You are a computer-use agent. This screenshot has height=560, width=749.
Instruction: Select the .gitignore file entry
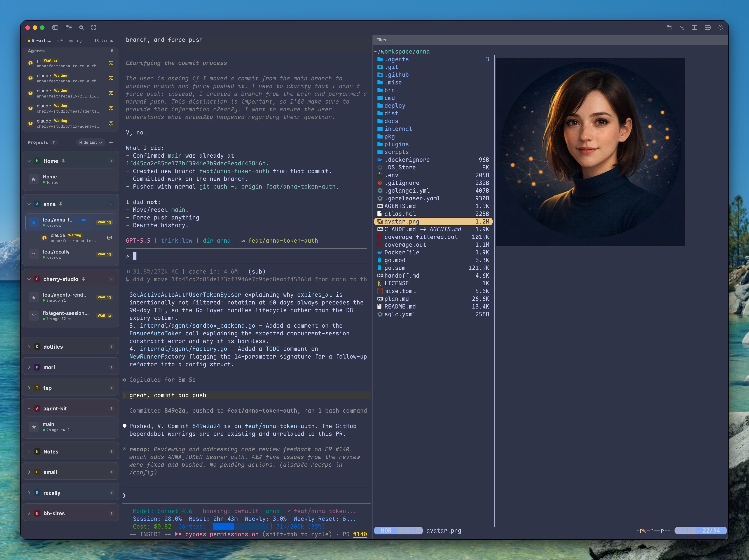click(x=433, y=183)
